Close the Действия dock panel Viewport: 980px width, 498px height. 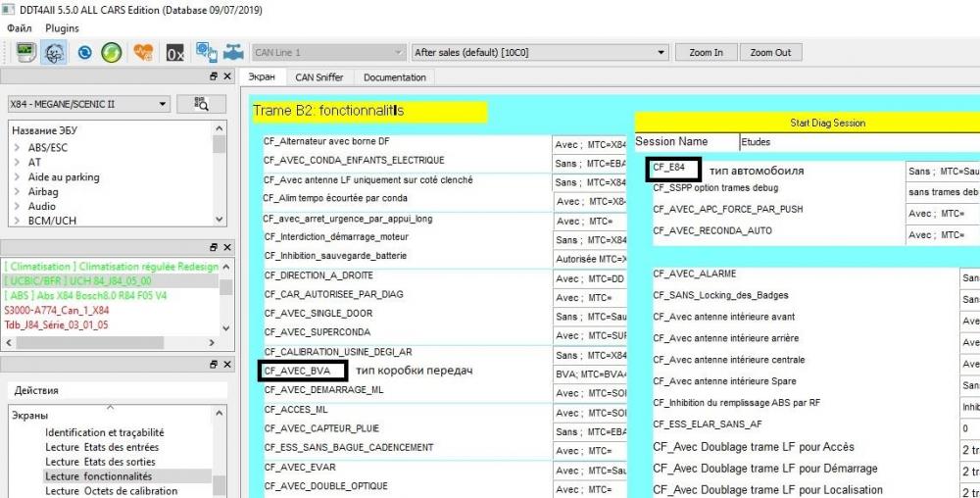click(x=227, y=365)
